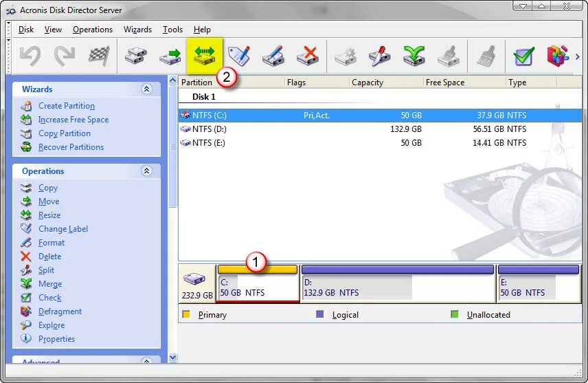Open the Operations menu

[x=93, y=30]
